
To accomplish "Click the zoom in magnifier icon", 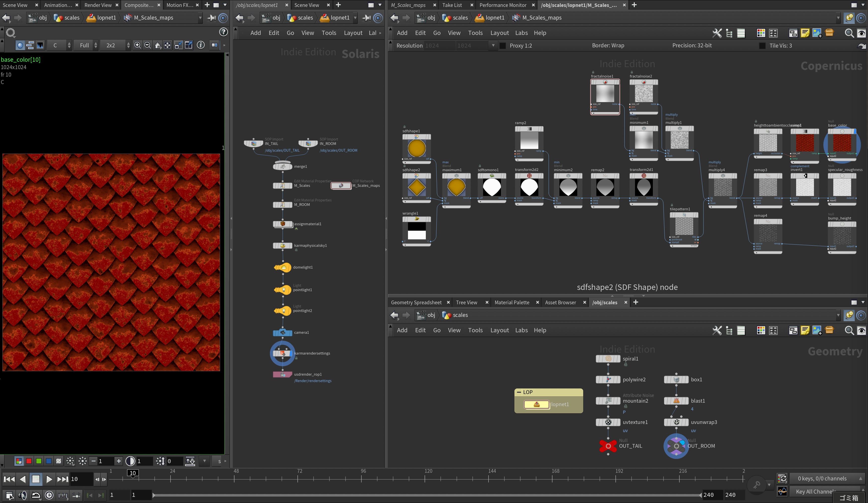I will [137, 45].
